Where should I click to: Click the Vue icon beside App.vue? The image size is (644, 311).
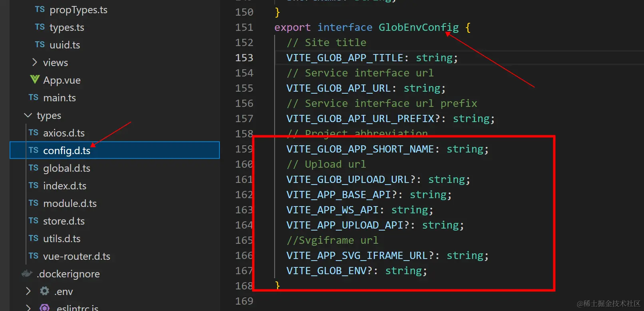[35, 80]
